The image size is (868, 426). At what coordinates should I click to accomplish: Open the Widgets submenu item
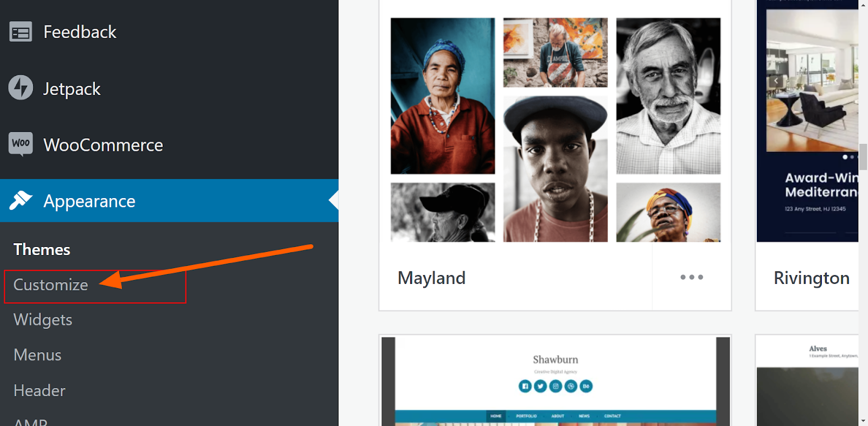point(43,320)
